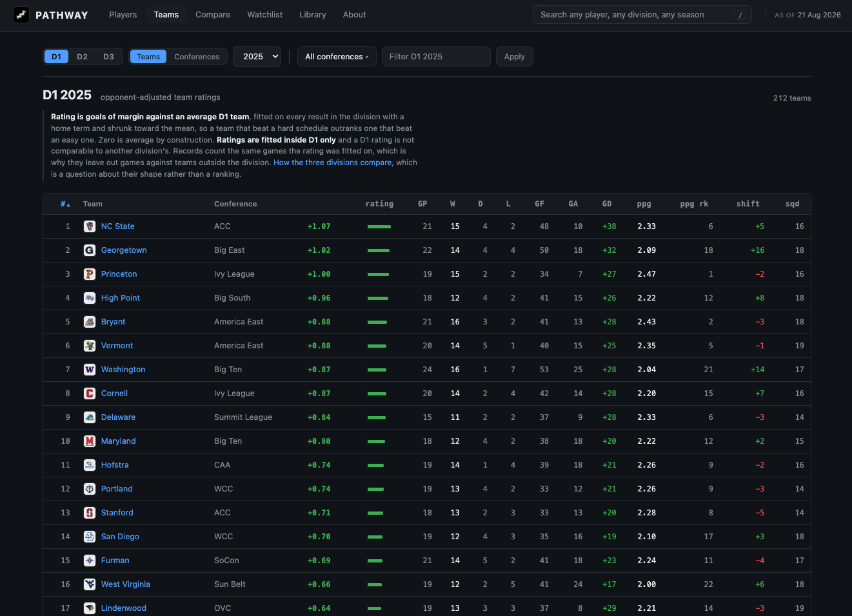Focus the global player search field
Screen dimensions: 852x616
pos(642,15)
